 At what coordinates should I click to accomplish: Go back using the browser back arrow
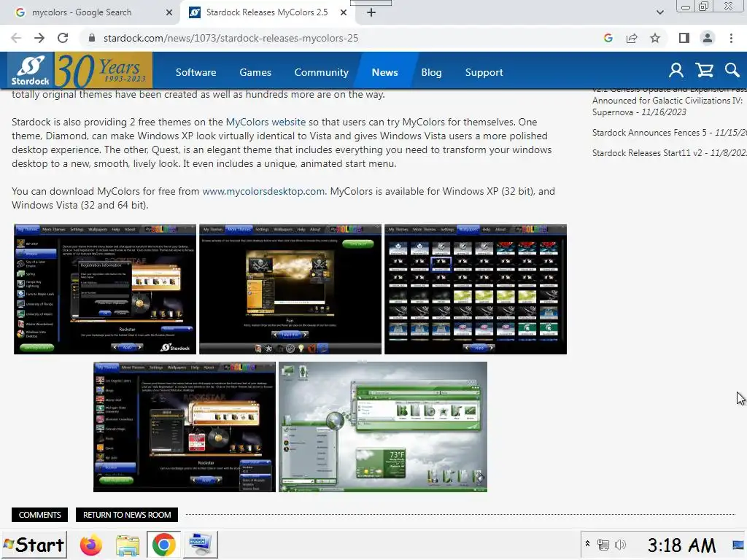click(x=16, y=38)
